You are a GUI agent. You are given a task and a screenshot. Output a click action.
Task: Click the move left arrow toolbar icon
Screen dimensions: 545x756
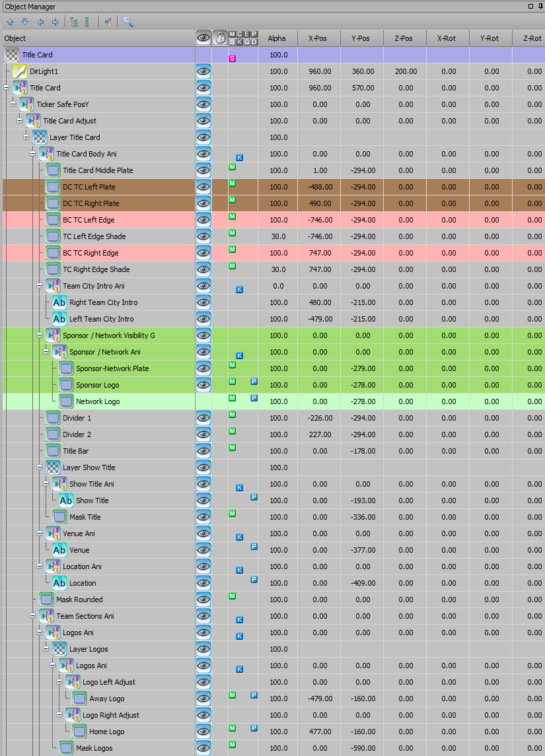pos(40,22)
